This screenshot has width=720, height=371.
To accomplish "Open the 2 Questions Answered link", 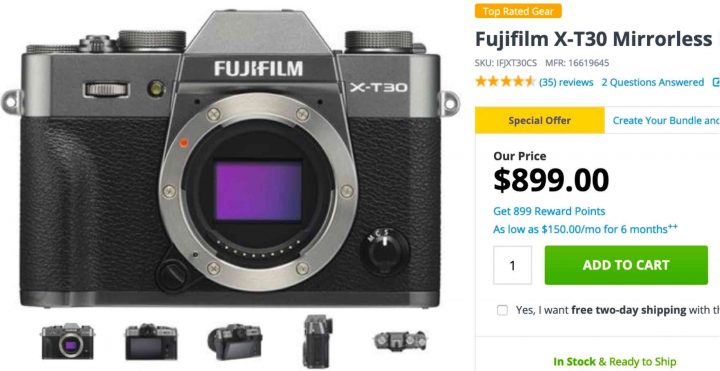I will [652, 82].
